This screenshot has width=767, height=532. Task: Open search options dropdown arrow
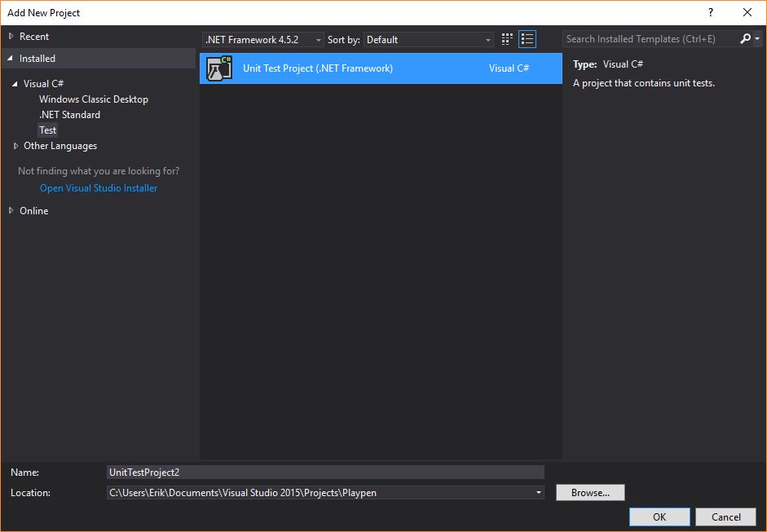[x=757, y=38]
